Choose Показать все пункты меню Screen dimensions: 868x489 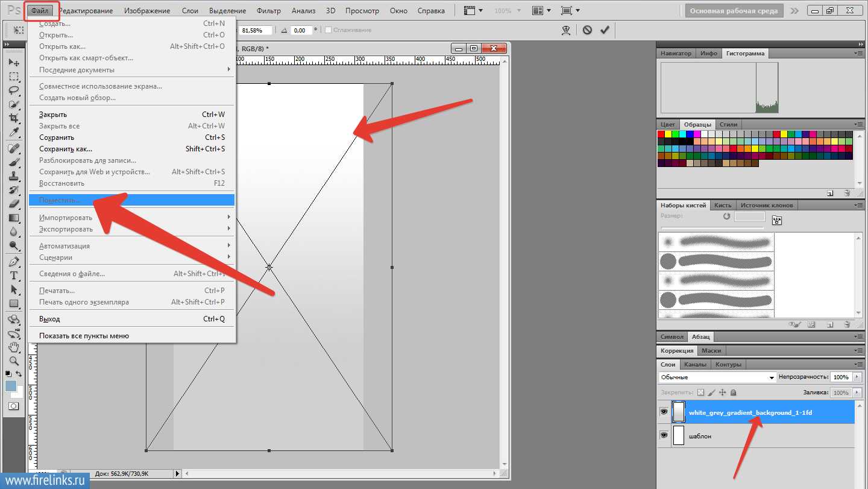click(131, 336)
